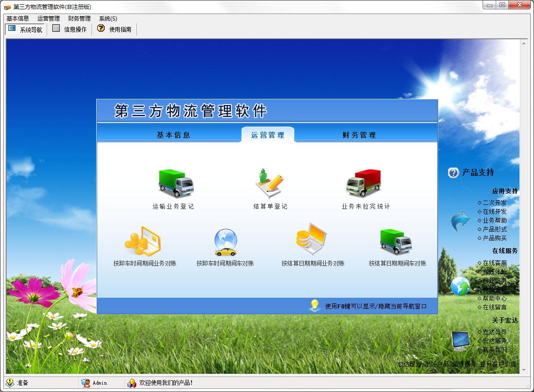Viewport: 534px width, 392px height.
Task: Click the application title bar truck icon
Action: point(7,7)
